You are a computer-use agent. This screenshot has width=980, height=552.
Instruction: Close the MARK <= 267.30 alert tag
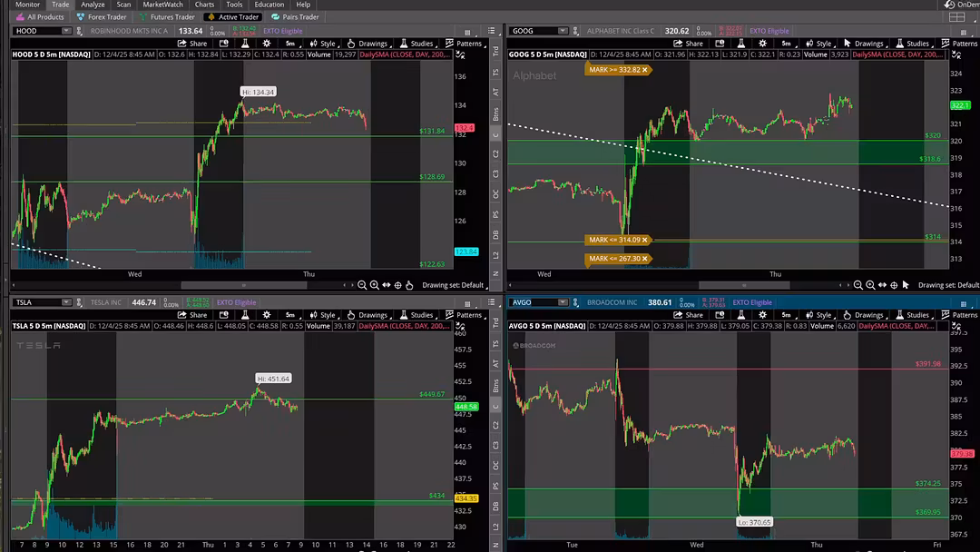click(x=645, y=259)
